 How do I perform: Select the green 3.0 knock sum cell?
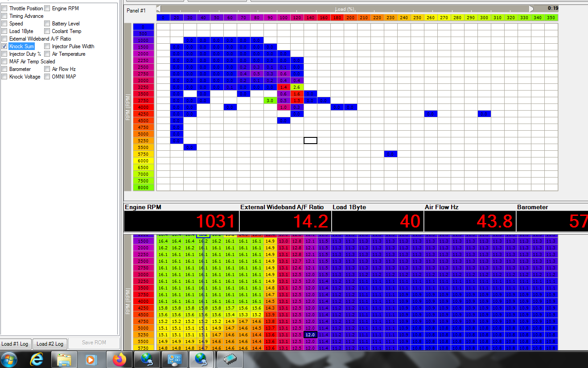pos(270,100)
